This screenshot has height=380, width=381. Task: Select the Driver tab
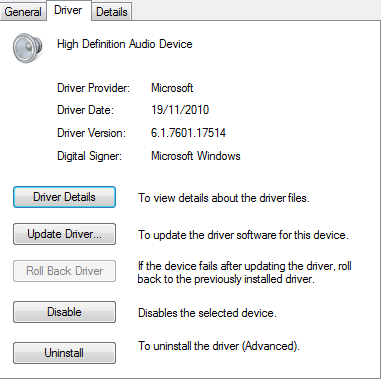[68, 10]
